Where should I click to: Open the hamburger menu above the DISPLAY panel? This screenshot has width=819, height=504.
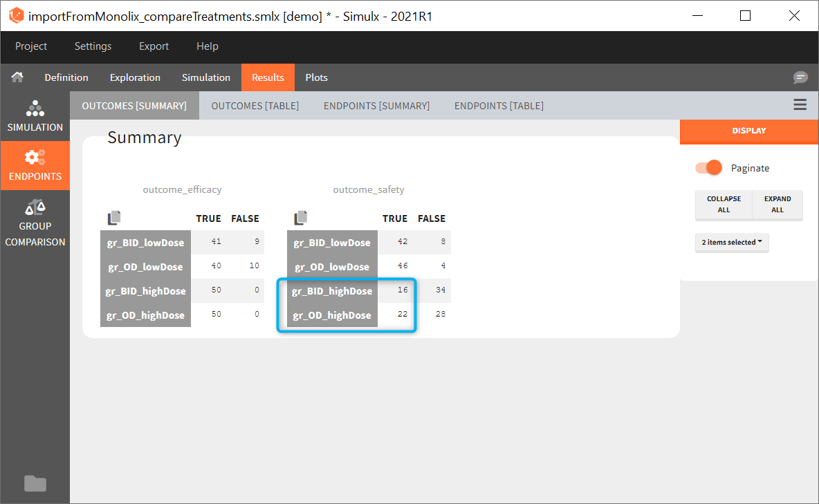800,104
